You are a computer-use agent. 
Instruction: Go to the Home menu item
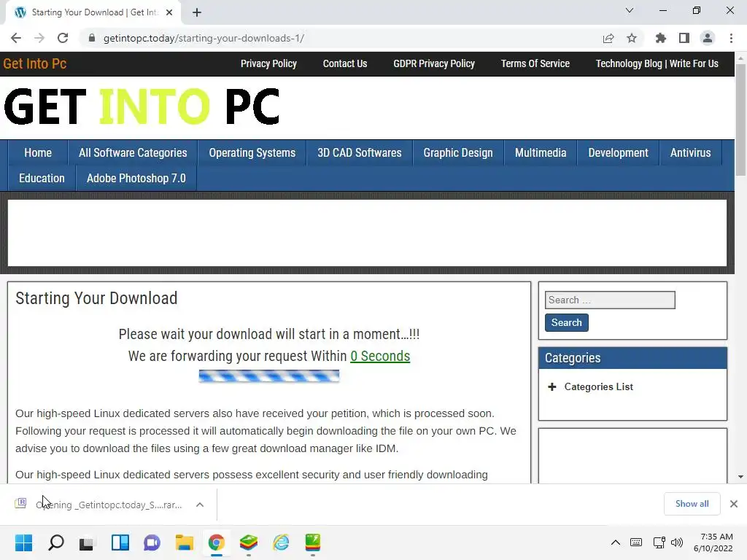click(38, 153)
